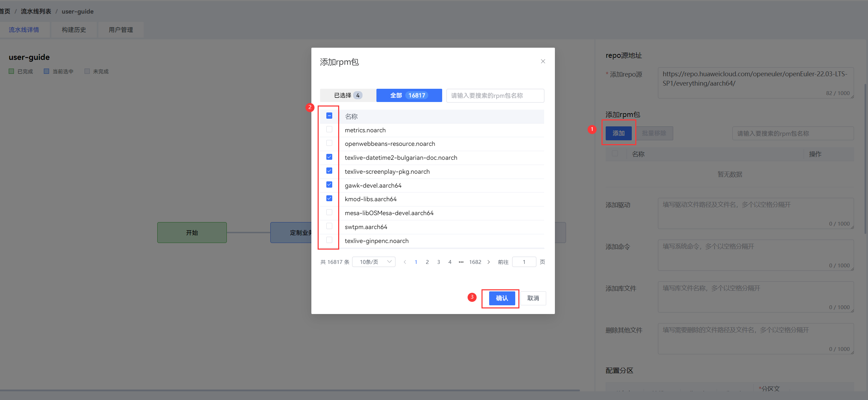Click the rpm package search field in dialog
The image size is (868, 400).
pos(495,96)
